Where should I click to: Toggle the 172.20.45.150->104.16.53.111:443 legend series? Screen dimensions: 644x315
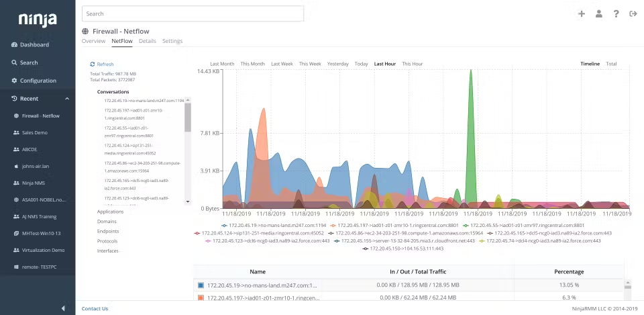click(x=402, y=249)
